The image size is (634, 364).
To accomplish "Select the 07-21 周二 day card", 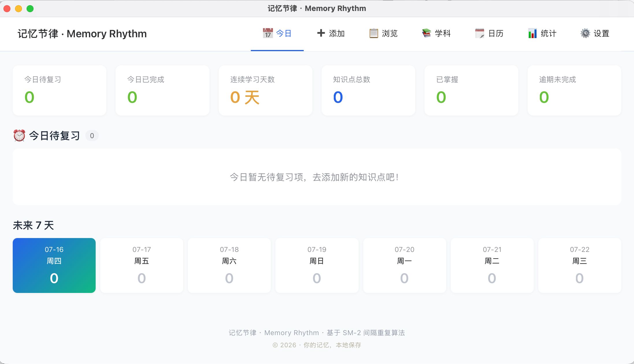I will pyautogui.click(x=492, y=265).
